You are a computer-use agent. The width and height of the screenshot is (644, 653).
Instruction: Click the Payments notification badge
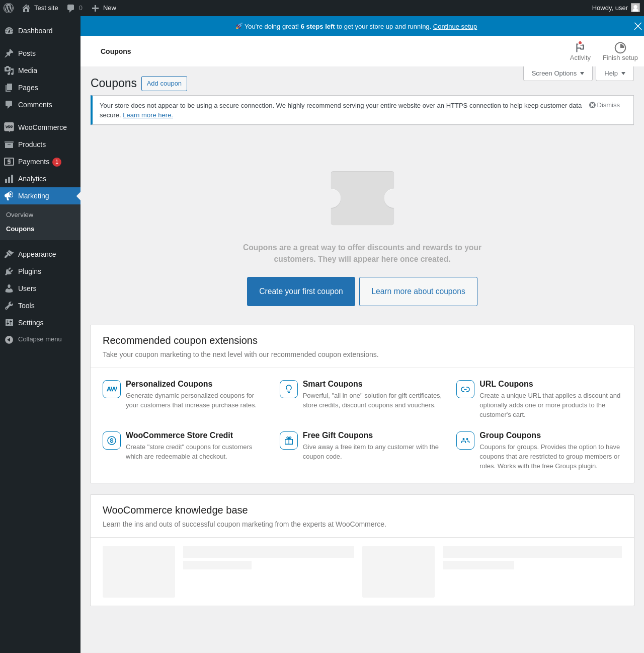pyautogui.click(x=57, y=162)
